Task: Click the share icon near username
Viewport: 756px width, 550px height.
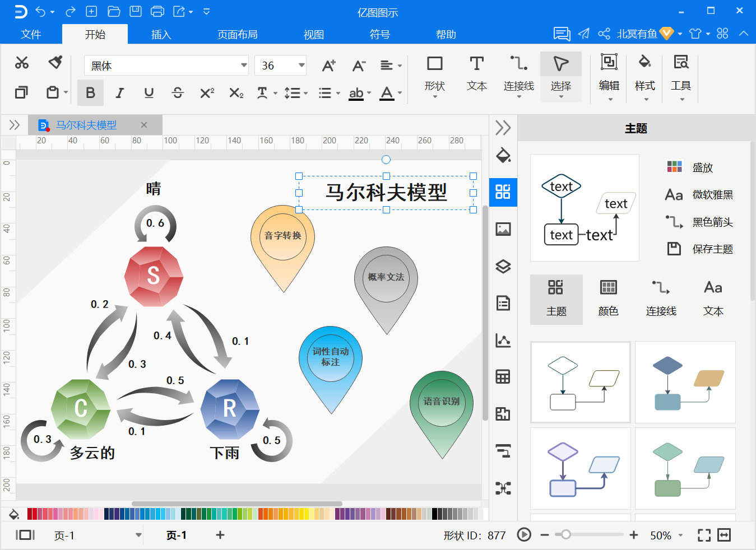Action: [x=604, y=34]
